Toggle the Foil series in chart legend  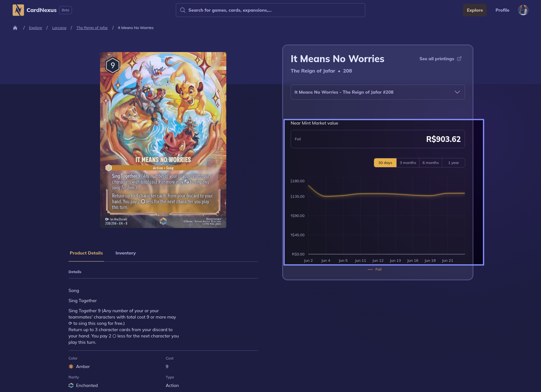click(x=375, y=269)
